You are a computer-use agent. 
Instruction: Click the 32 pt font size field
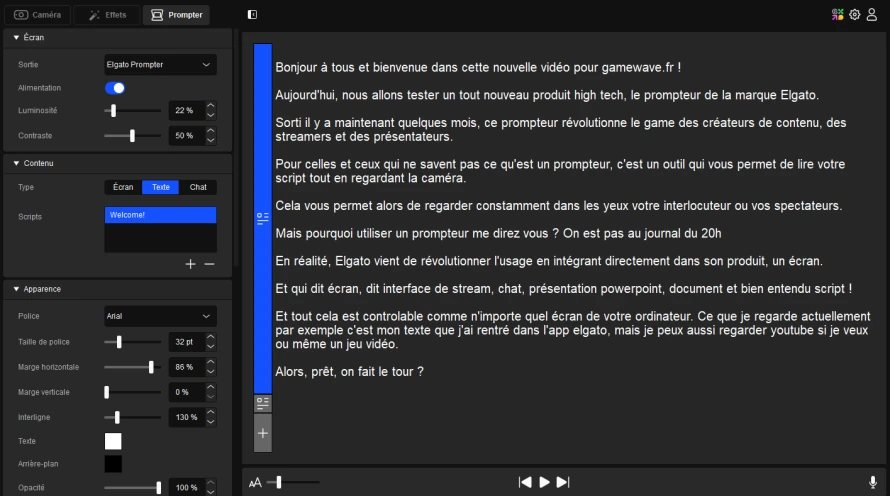186,342
